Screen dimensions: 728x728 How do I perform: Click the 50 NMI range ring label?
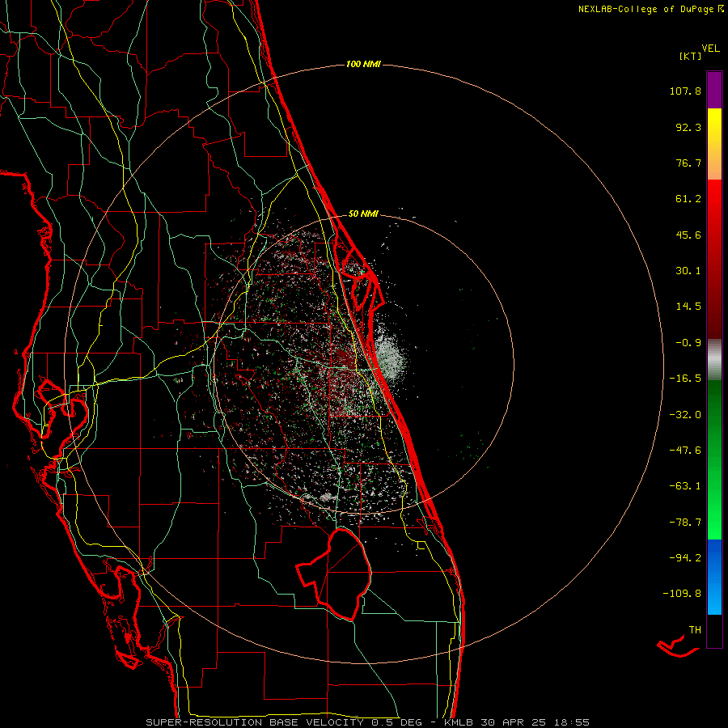point(363,214)
